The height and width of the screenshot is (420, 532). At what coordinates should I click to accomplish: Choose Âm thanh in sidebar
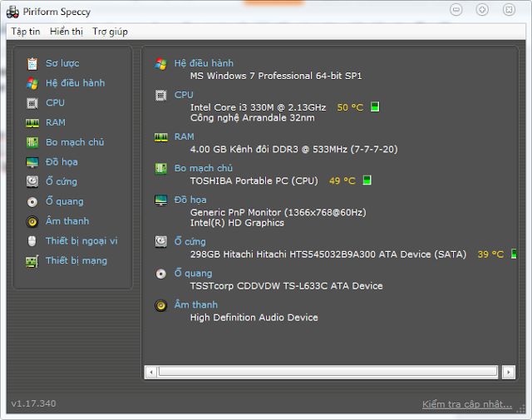67,221
